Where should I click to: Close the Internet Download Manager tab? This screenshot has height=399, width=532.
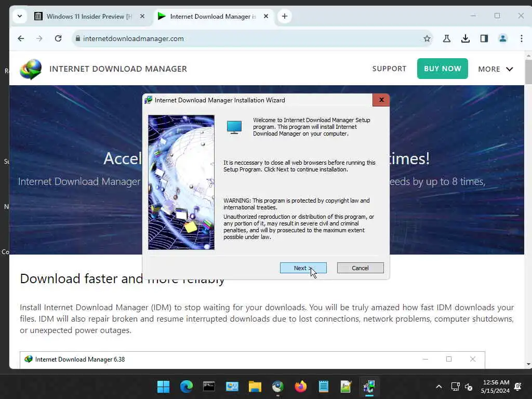pos(266,16)
